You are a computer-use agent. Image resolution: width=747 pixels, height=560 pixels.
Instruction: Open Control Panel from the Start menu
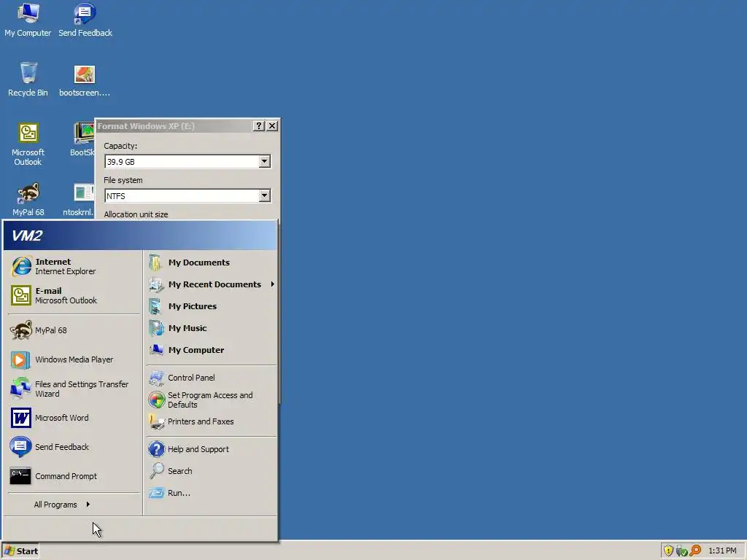tap(211, 378)
